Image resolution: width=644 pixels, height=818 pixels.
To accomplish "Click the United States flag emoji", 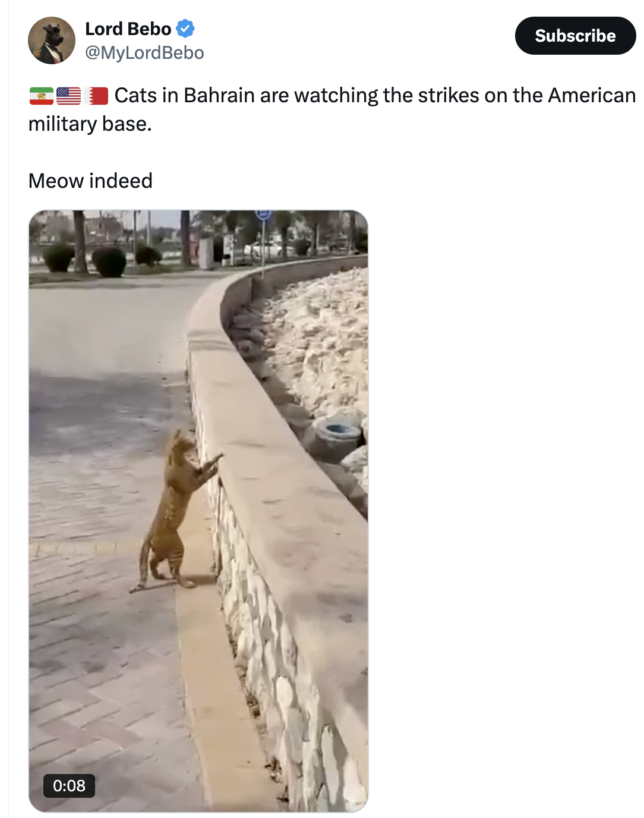I will tap(68, 96).
